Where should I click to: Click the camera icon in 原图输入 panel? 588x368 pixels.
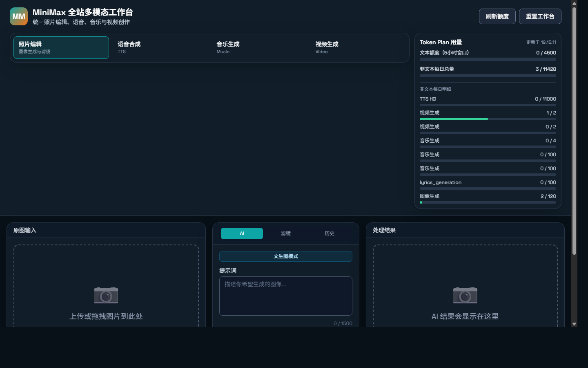click(106, 295)
